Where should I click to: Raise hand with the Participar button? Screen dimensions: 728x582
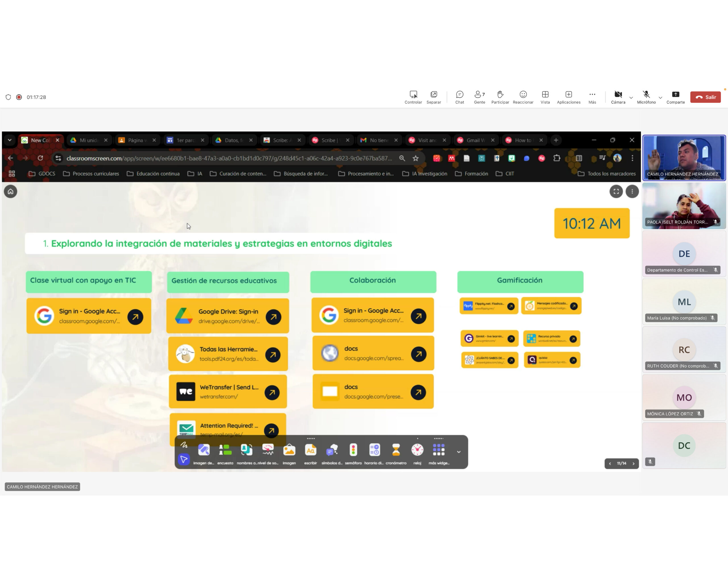500,97
